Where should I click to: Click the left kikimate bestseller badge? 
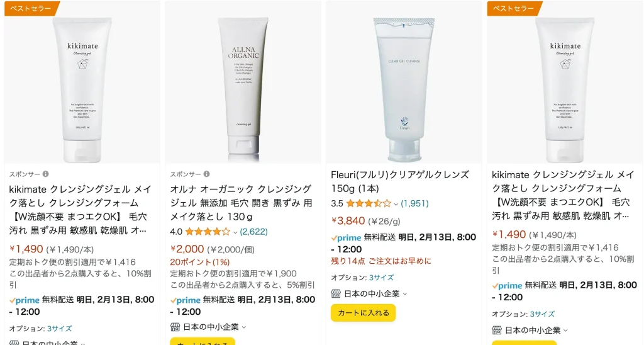point(31,8)
